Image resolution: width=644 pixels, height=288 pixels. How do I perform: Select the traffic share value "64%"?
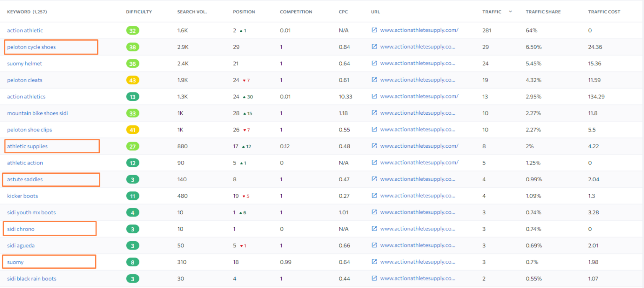pyautogui.click(x=532, y=31)
